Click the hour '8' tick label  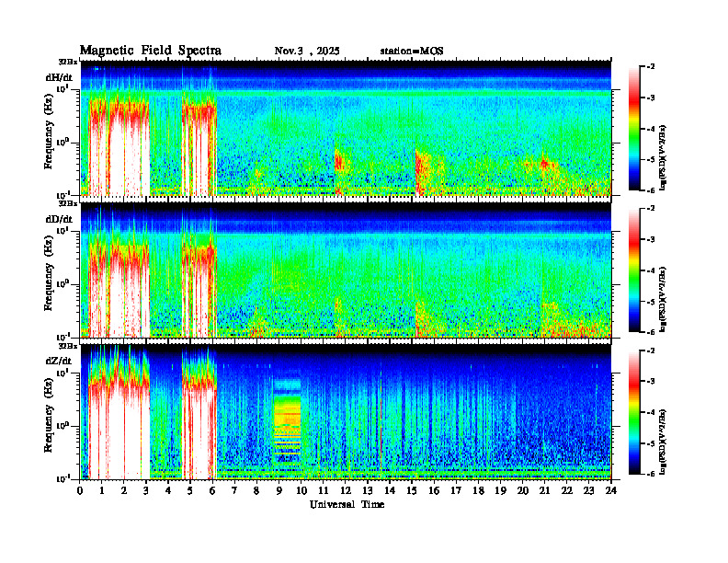(256, 490)
